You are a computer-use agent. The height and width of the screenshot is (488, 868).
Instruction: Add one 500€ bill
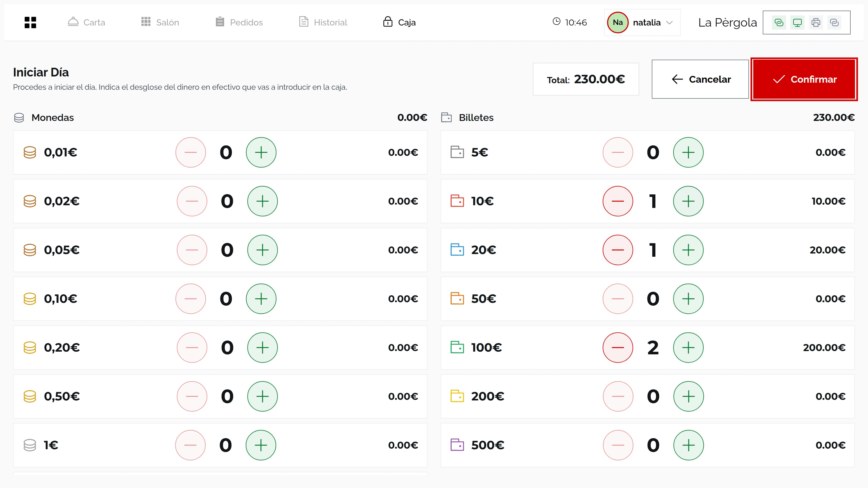pyautogui.click(x=689, y=445)
